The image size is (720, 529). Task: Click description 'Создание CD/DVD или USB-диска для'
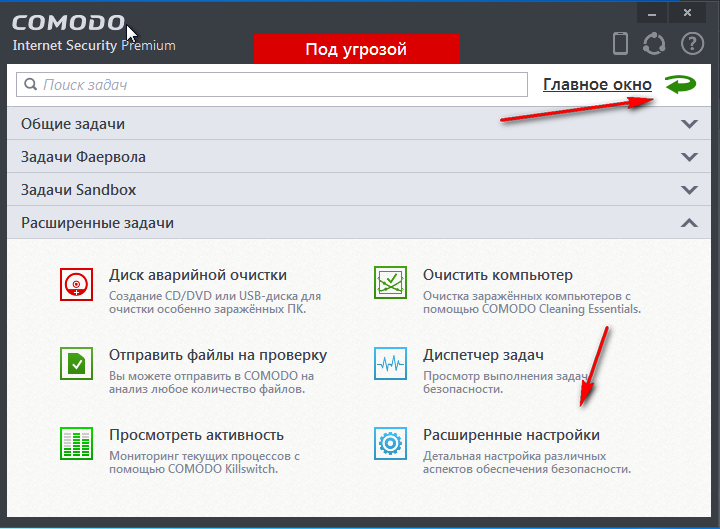(215, 296)
